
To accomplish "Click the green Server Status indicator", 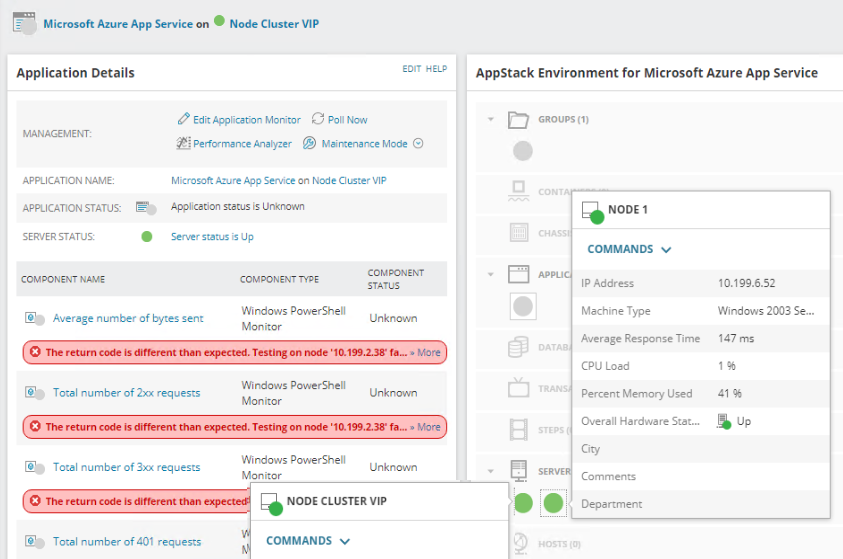I will 147,236.
